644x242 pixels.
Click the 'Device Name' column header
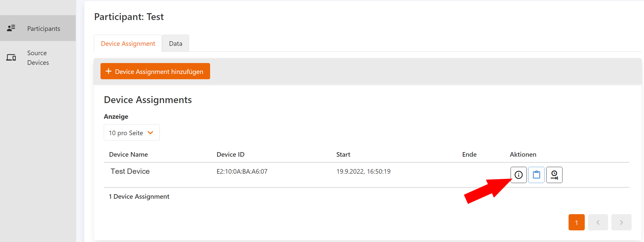tap(128, 154)
